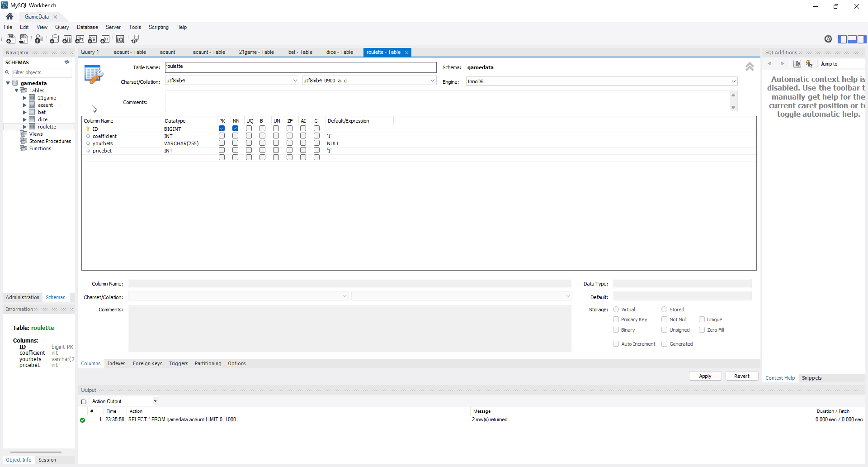868x467 pixels.
Task: Uncheck NN for ID column
Action: (236, 129)
